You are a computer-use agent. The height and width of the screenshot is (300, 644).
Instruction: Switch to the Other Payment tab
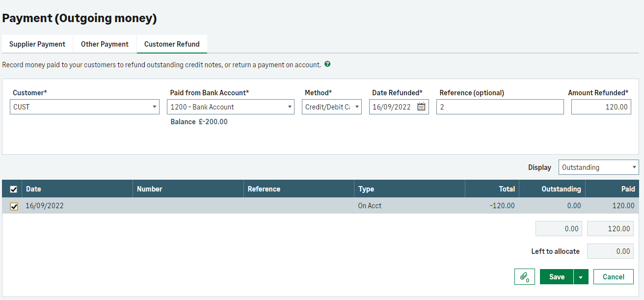point(105,44)
